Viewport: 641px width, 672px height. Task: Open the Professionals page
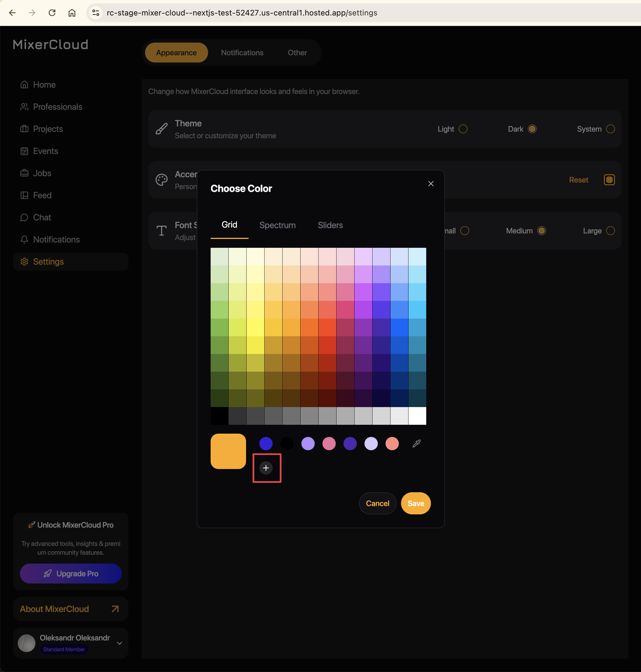pos(57,107)
